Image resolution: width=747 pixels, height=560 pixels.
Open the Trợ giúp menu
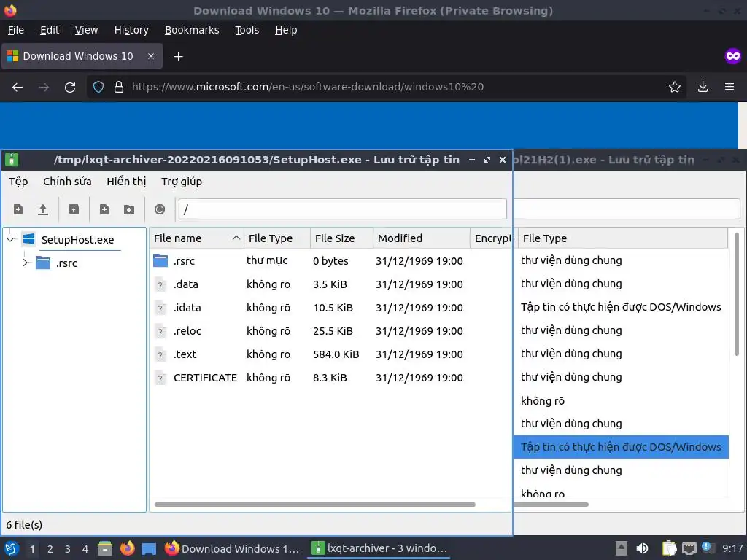pyautogui.click(x=182, y=182)
